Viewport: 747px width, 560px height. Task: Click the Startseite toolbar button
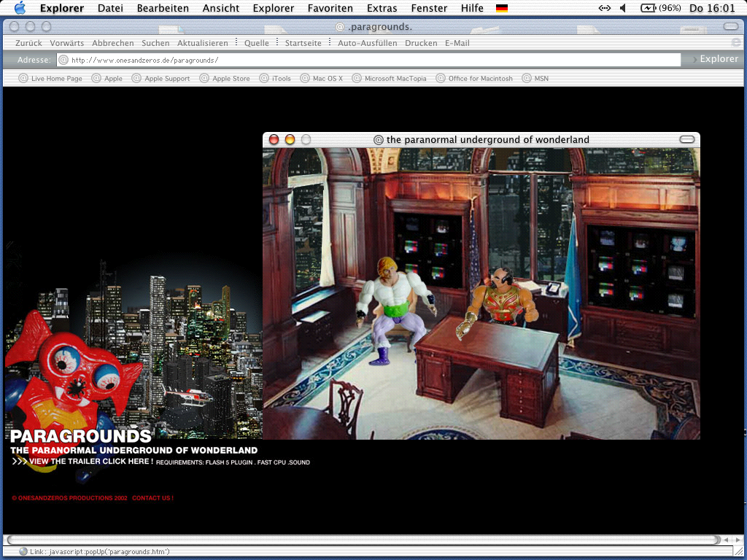point(303,43)
